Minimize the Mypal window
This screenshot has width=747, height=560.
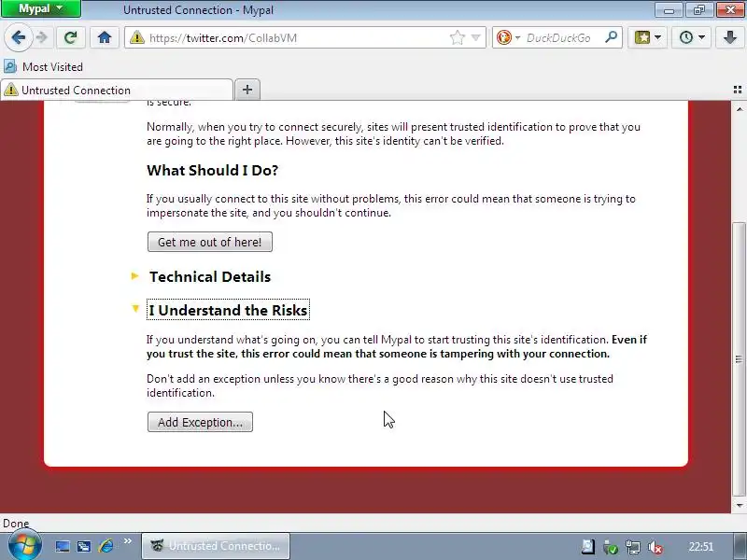(x=669, y=10)
